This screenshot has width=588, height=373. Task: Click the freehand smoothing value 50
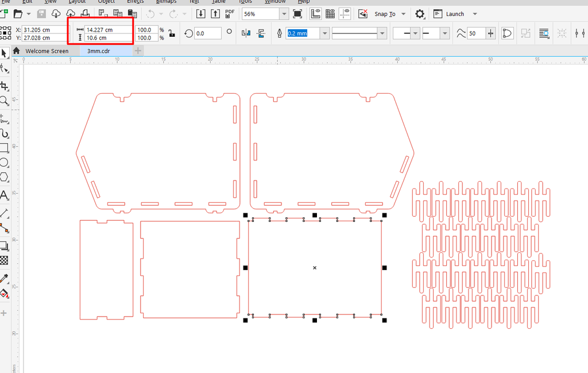click(x=475, y=33)
